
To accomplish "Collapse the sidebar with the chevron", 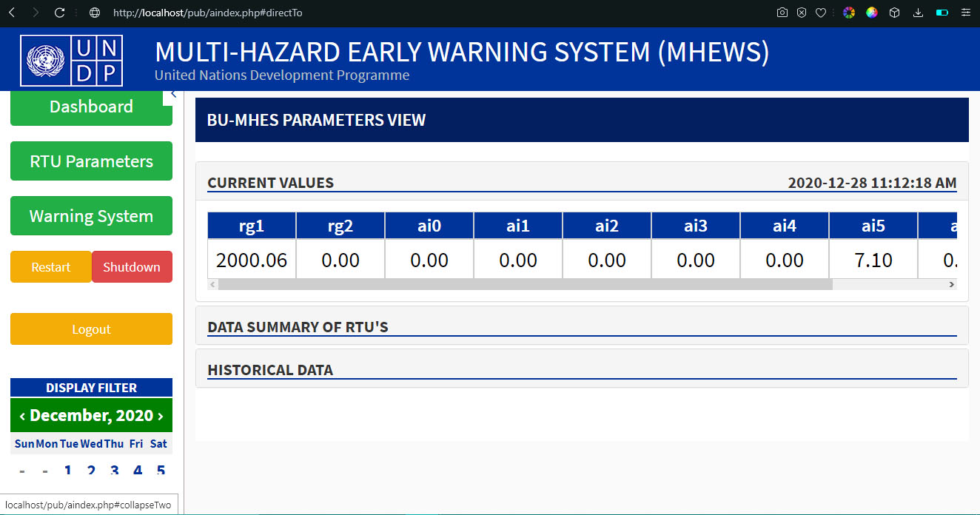I will coord(173,93).
